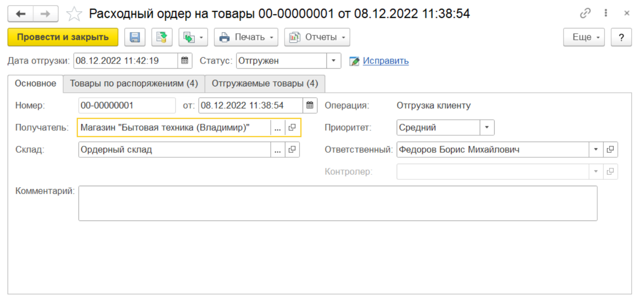Image resolution: width=644 pixels, height=302 pixels.
Task: Switch to Товары по распоряжениям tab
Action: tap(134, 84)
